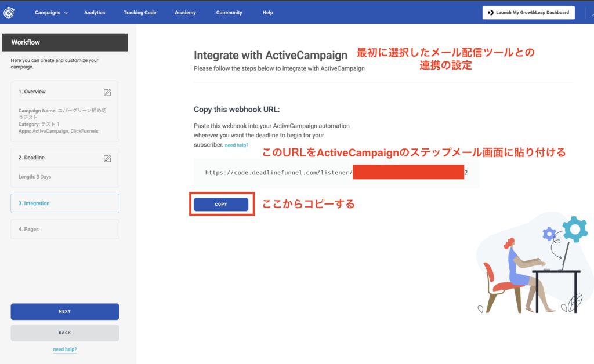Go to Tracking Code page
The height and width of the screenshot is (364, 594).
(x=140, y=13)
